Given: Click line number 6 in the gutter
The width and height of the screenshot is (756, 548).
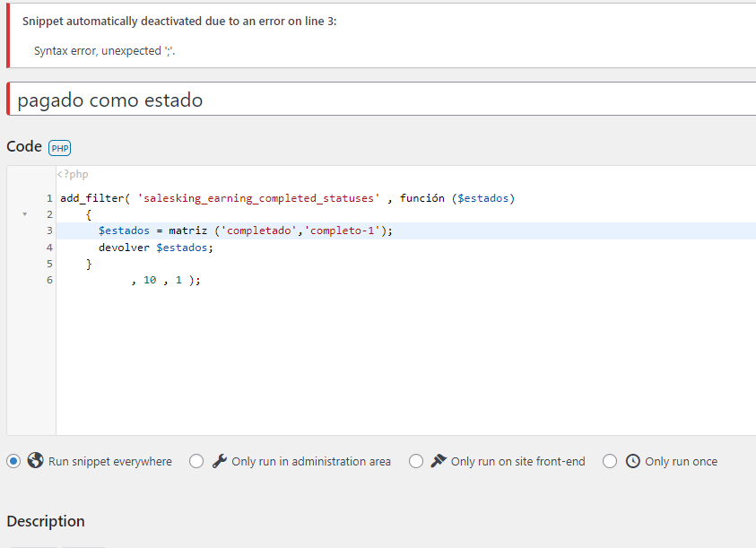Looking at the screenshot, I should [49, 280].
